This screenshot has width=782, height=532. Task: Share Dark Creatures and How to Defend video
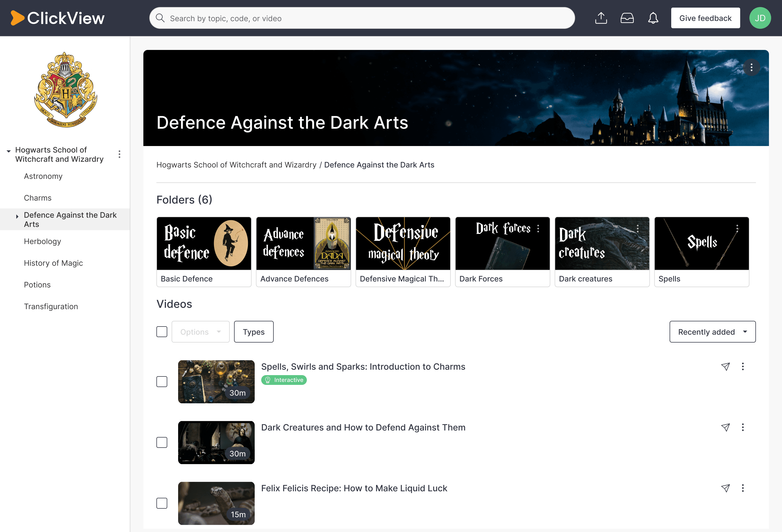pos(726,427)
